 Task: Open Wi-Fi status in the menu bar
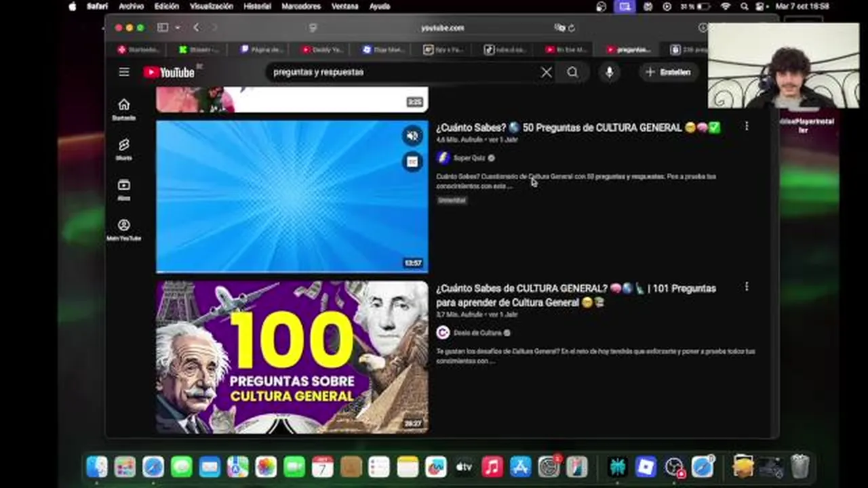pyautogui.click(x=726, y=6)
